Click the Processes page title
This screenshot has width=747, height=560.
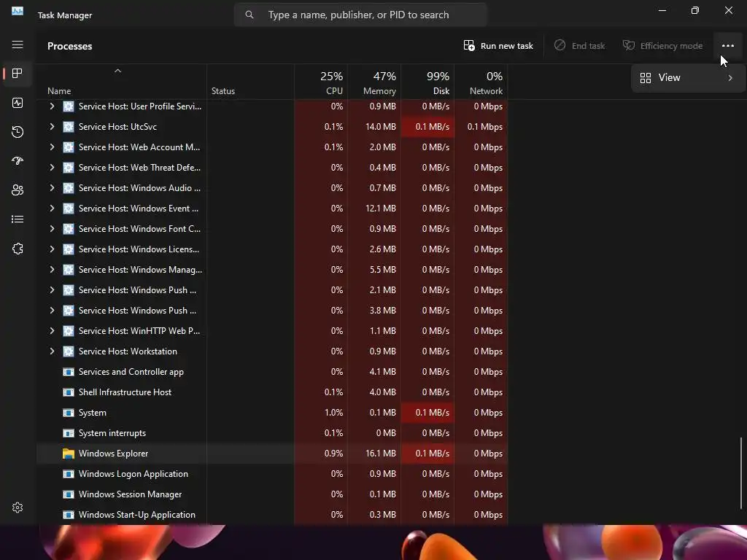coord(69,46)
